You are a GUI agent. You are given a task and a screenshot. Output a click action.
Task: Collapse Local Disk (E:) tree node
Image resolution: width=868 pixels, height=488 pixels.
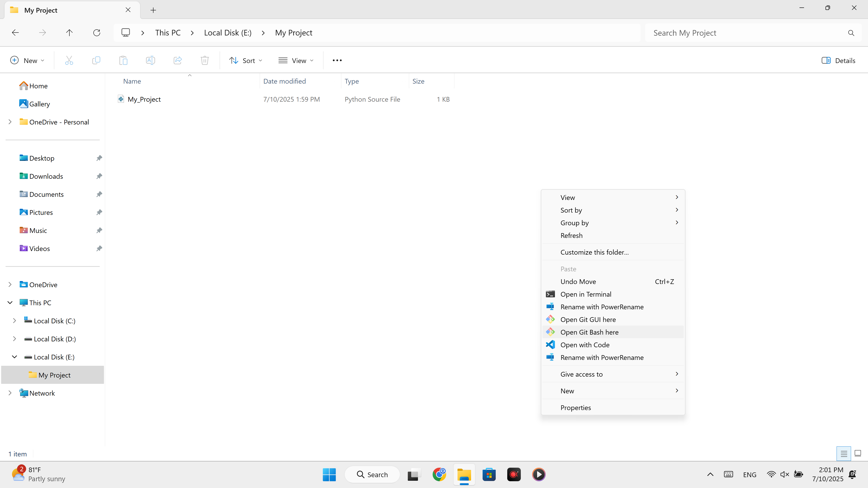(x=14, y=357)
